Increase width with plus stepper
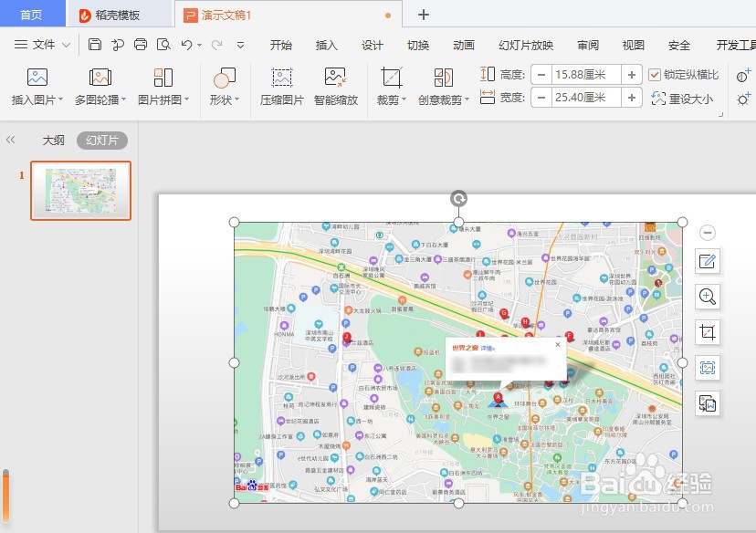This screenshot has width=756, height=533. click(632, 98)
